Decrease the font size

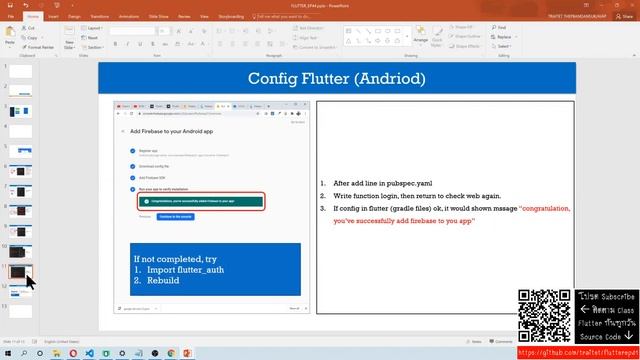click(x=191, y=31)
